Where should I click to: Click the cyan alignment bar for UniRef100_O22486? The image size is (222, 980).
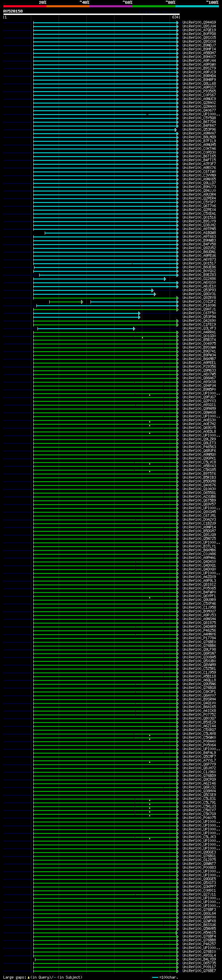tap(100, 279)
